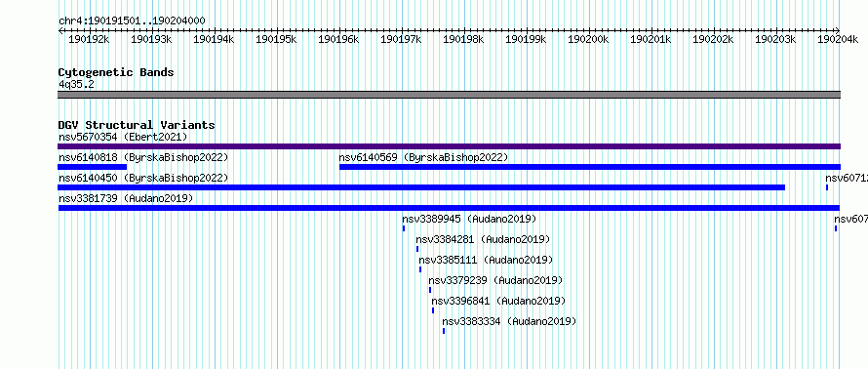This screenshot has height=369, width=868.
Task: Click the 4q35.2 band label
Action: [76, 84]
